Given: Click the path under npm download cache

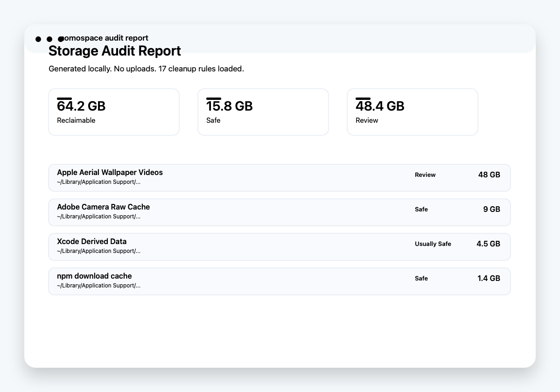Looking at the screenshot, I should 98,286.
